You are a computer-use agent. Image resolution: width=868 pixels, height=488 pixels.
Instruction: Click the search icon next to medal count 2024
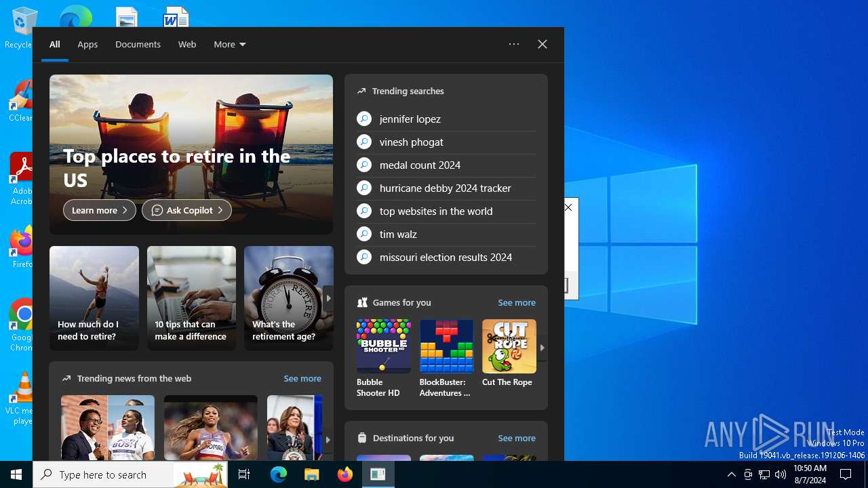click(x=364, y=165)
